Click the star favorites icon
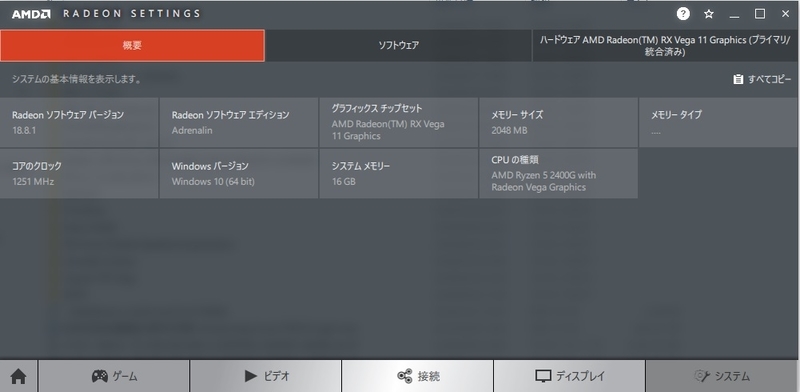The height and width of the screenshot is (392, 800). click(x=708, y=14)
